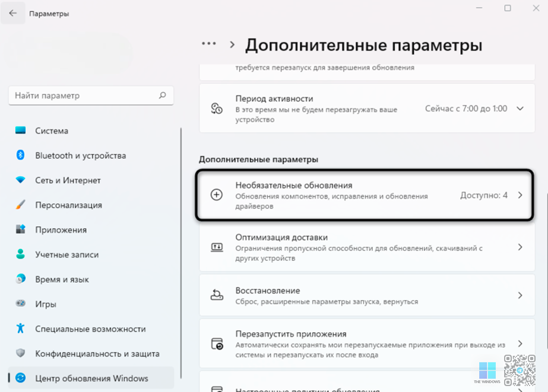Click the Параметры window title
Viewport: 548px width, 392px height.
pos(49,14)
